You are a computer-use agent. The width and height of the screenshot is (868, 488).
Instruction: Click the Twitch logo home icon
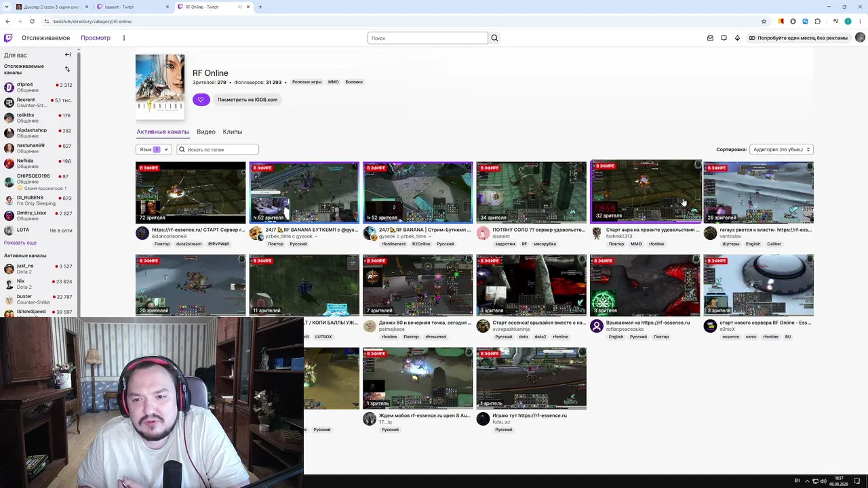click(8, 38)
